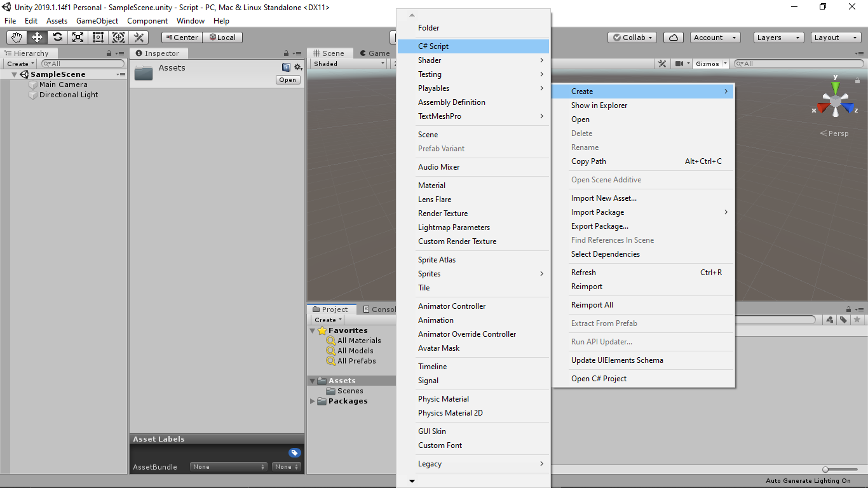Click the red X axis gizmo cone

tap(823, 108)
